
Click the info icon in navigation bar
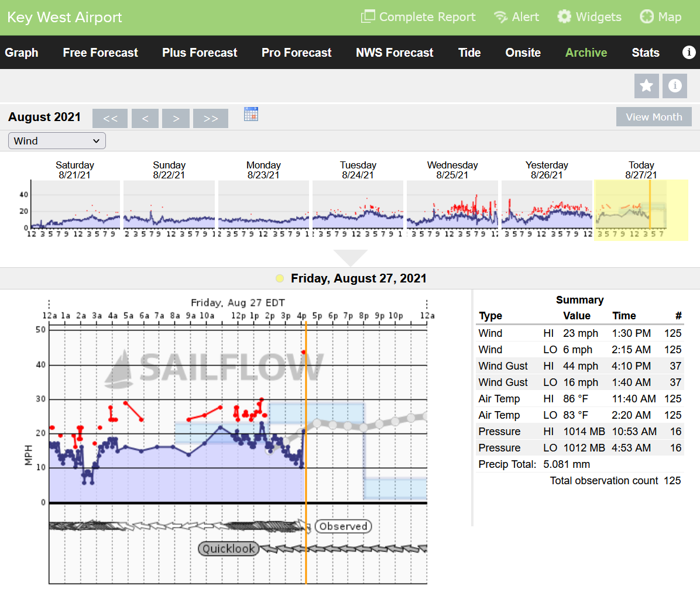click(689, 52)
